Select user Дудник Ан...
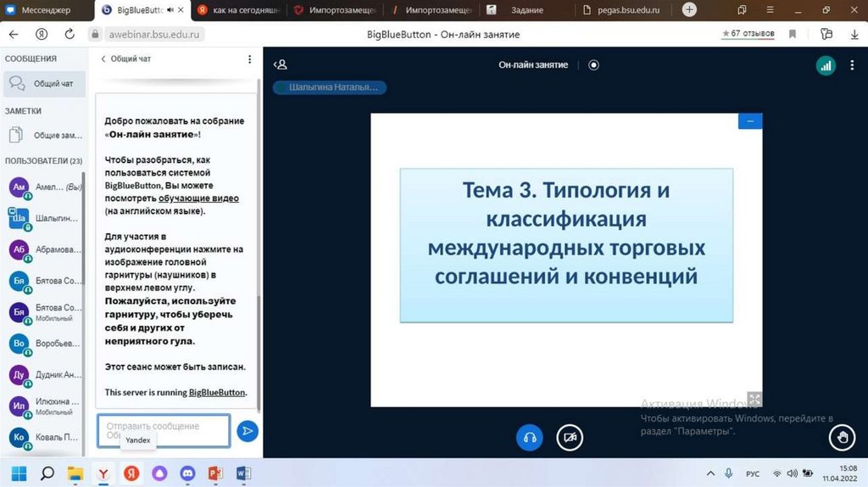This screenshot has width=868, height=487. (44, 374)
